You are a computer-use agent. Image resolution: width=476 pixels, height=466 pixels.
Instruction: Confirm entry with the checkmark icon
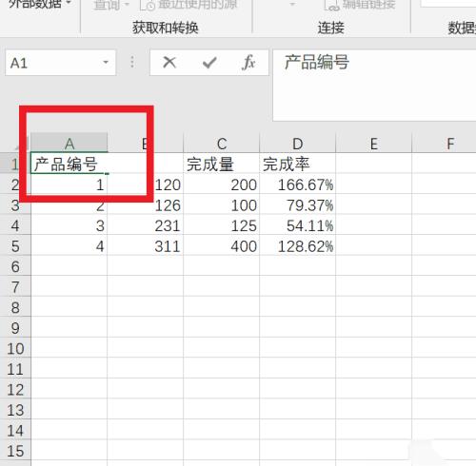pos(209,63)
